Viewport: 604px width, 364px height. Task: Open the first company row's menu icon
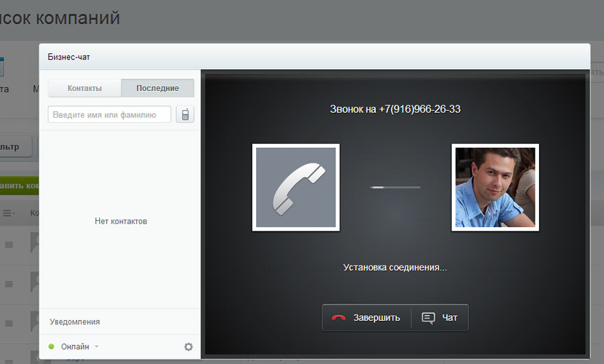point(10,244)
